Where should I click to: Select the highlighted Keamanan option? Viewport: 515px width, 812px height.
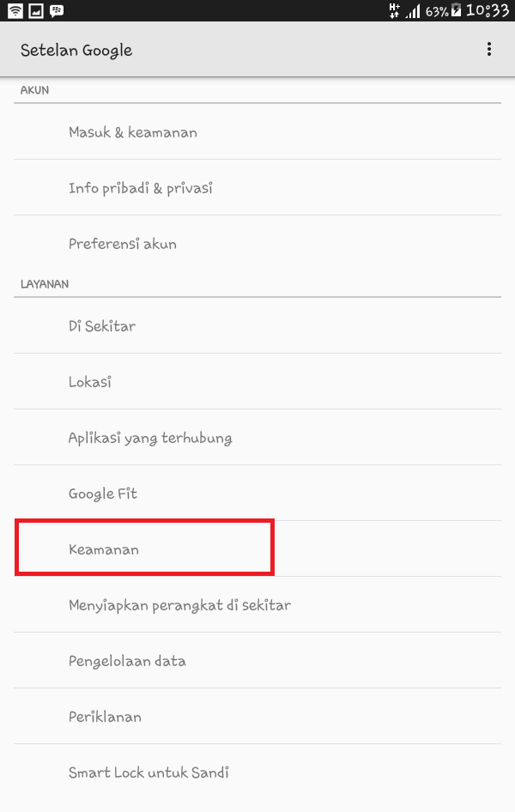pyautogui.click(x=104, y=549)
